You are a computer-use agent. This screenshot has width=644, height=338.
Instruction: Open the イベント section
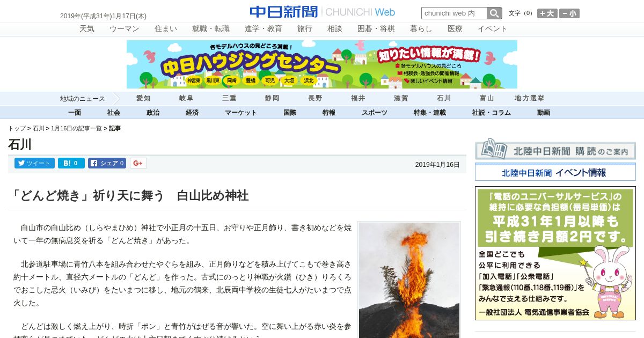(493, 29)
